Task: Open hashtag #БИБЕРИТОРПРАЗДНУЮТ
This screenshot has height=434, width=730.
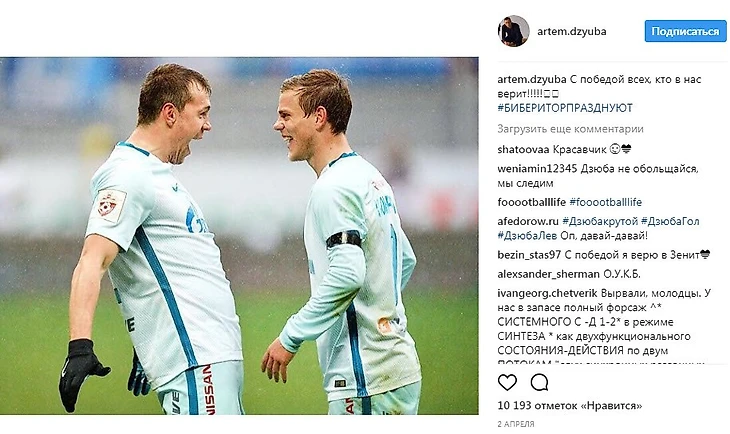Action: [565, 108]
